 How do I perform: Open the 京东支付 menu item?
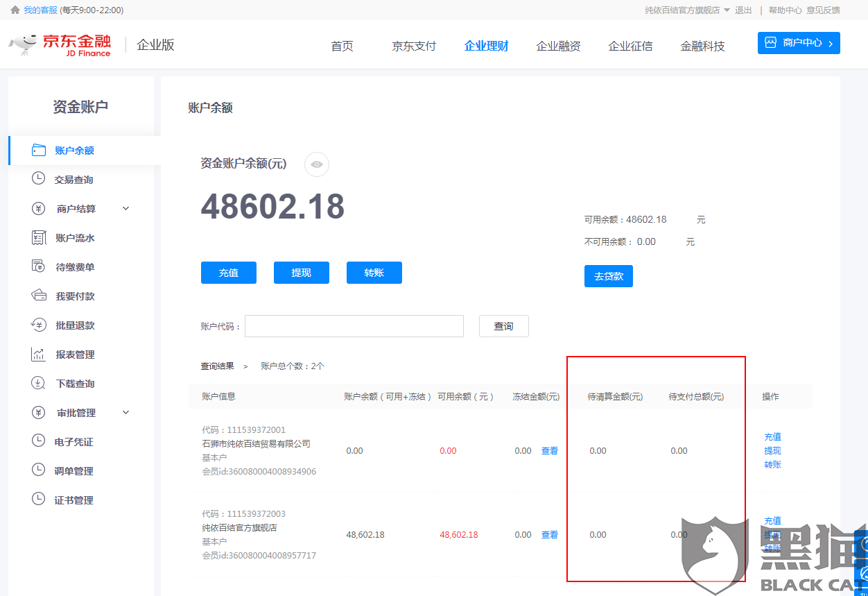coord(413,46)
